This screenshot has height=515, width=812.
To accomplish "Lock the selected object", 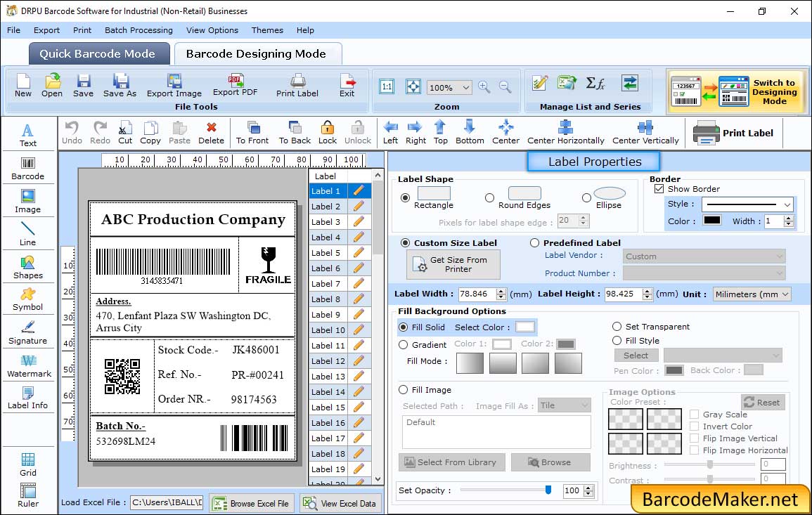I will pos(328,133).
